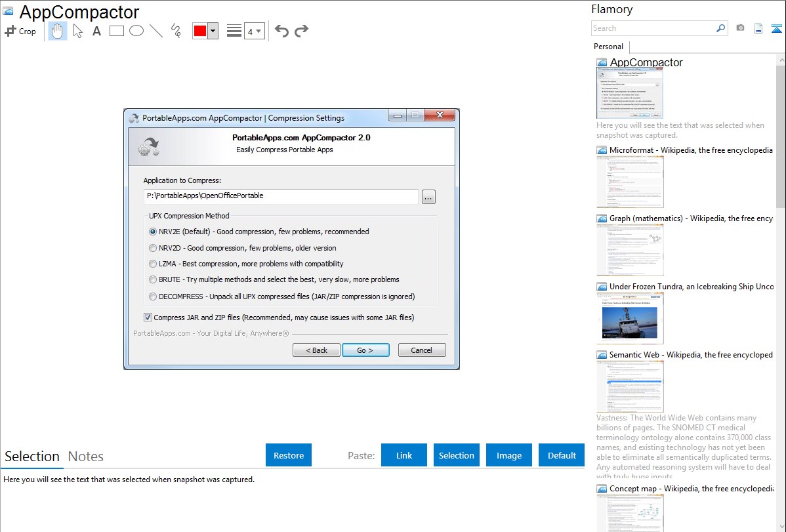Select BRUTE compression method
Screen dimensions: 786x532
[153, 280]
